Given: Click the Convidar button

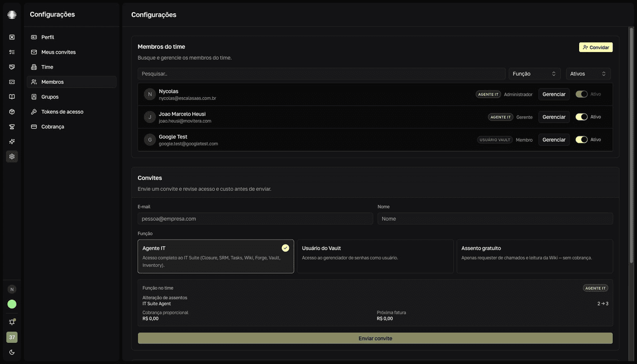Looking at the screenshot, I should 596,47.
